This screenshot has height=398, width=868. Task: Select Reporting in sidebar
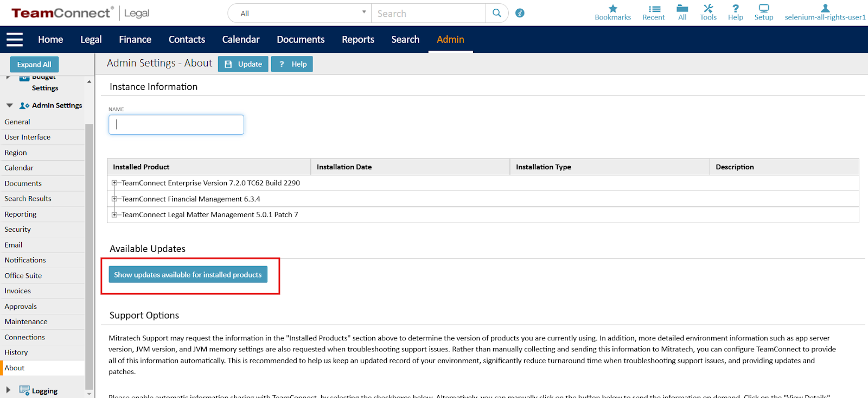(x=42, y=214)
